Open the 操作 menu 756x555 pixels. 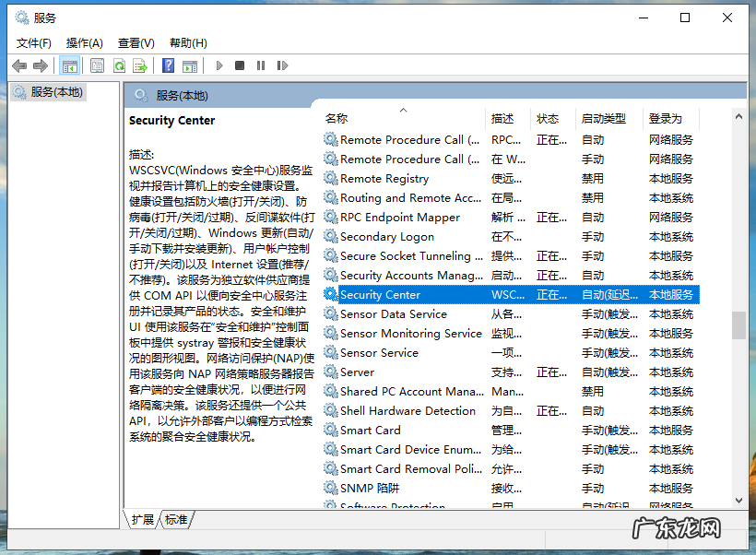coord(85,42)
